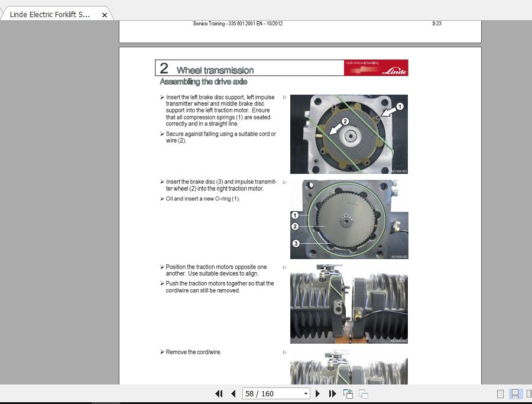Screen dimensions: 532x404
Task: Click the next view navigation icon
Action: [364, 394]
